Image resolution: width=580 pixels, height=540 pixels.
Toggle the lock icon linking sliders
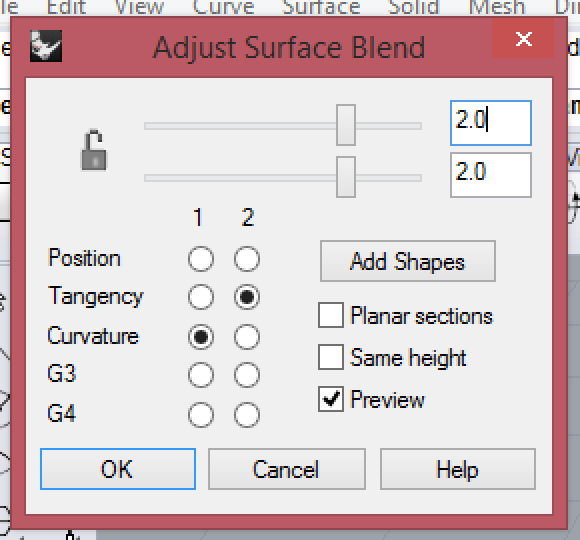point(94,151)
